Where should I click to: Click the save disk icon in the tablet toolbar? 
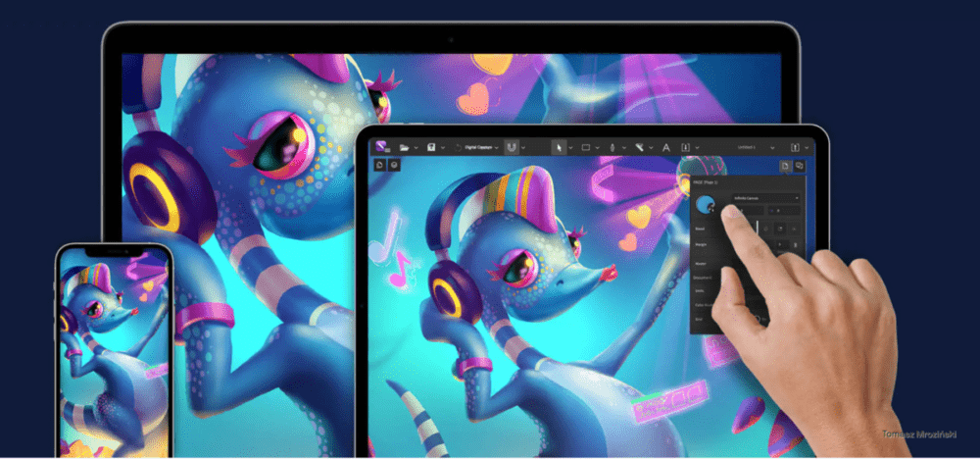tap(431, 147)
